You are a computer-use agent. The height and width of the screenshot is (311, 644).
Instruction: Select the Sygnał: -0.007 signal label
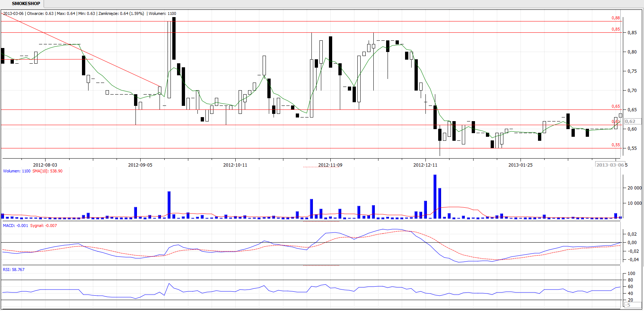click(43, 226)
